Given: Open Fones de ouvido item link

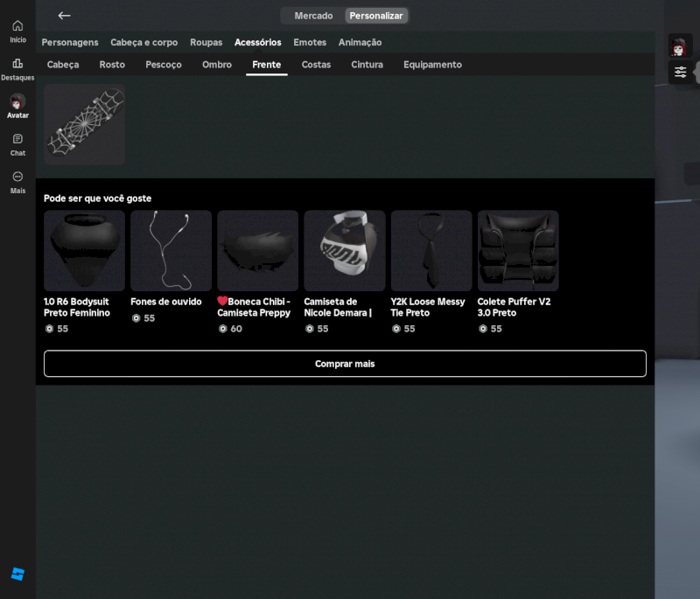Looking at the screenshot, I should [x=166, y=302].
